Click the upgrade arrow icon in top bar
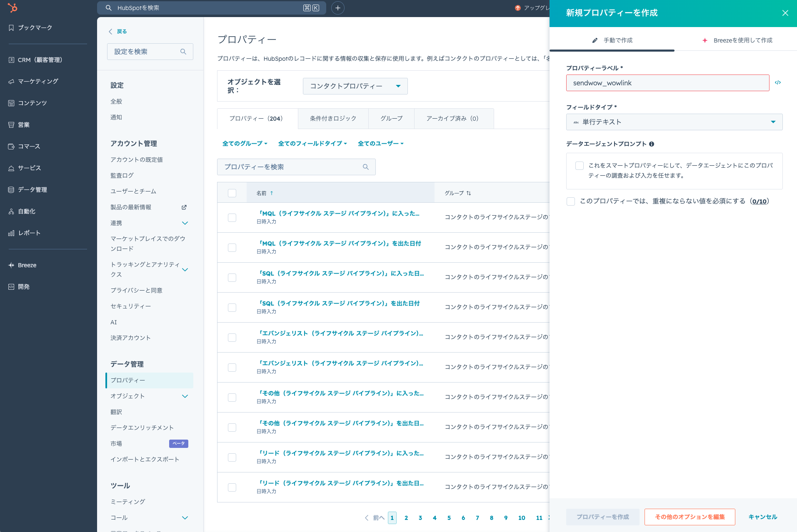Screen dimensions: 797x532 (518, 8)
